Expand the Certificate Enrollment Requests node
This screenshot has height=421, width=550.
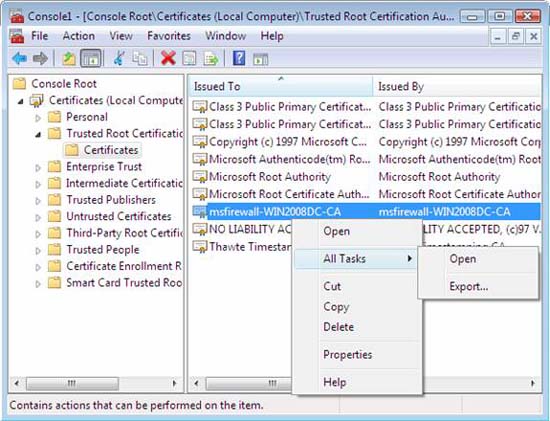38,267
